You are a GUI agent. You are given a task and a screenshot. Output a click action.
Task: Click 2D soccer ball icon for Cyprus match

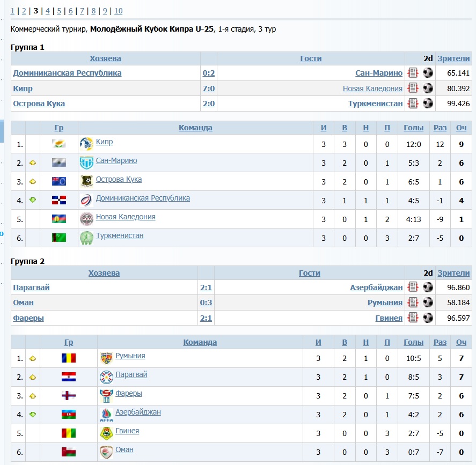pyautogui.click(x=428, y=88)
